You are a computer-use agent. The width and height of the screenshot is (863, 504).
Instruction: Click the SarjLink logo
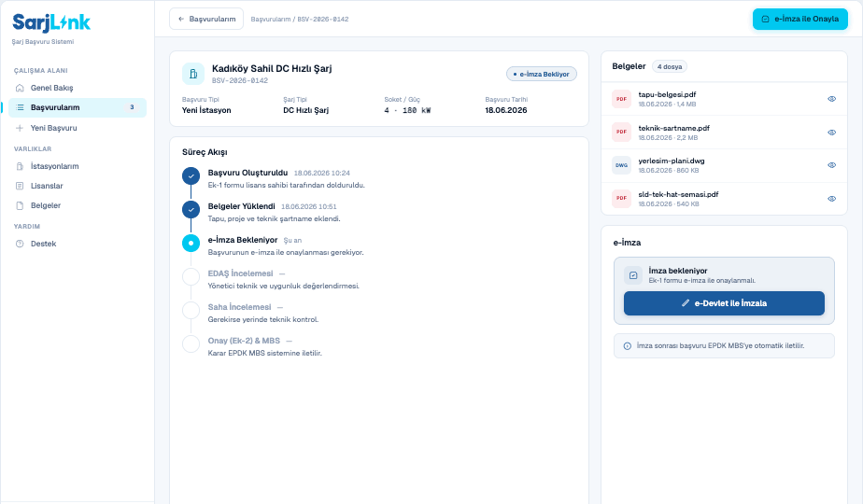tap(51, 22)
